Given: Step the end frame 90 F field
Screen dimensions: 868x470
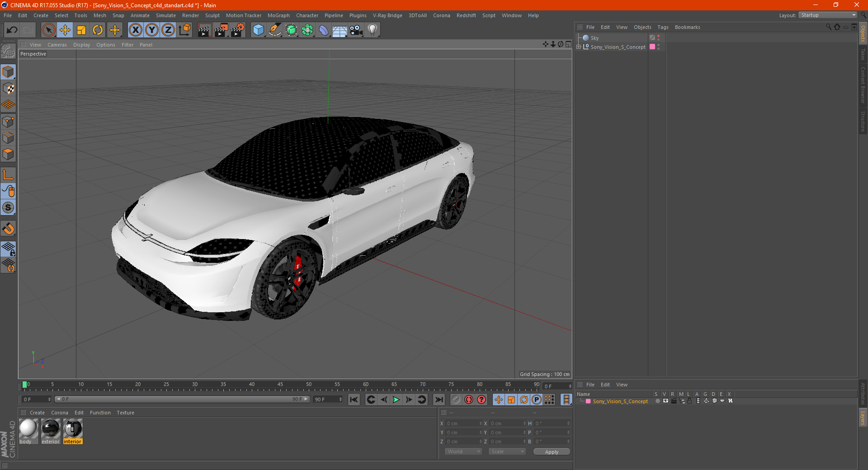Looking at the screenshot, I should (340, 399).
